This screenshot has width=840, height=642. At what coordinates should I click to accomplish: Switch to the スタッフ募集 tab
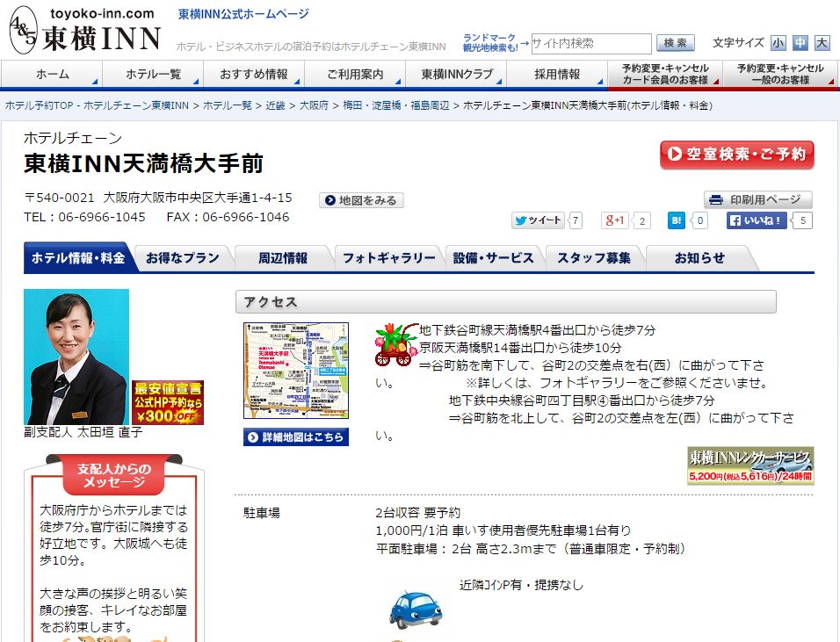[594, 258]
